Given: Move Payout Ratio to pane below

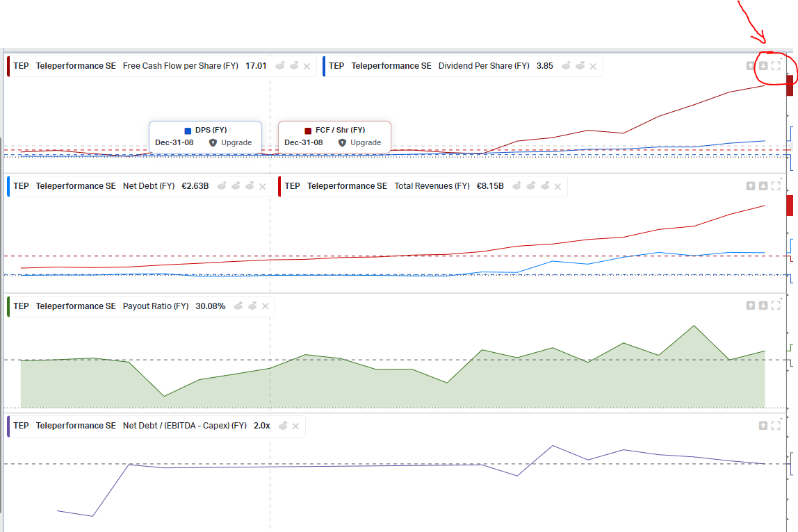Looking at the screenshot, I should [x=252, y=306].
